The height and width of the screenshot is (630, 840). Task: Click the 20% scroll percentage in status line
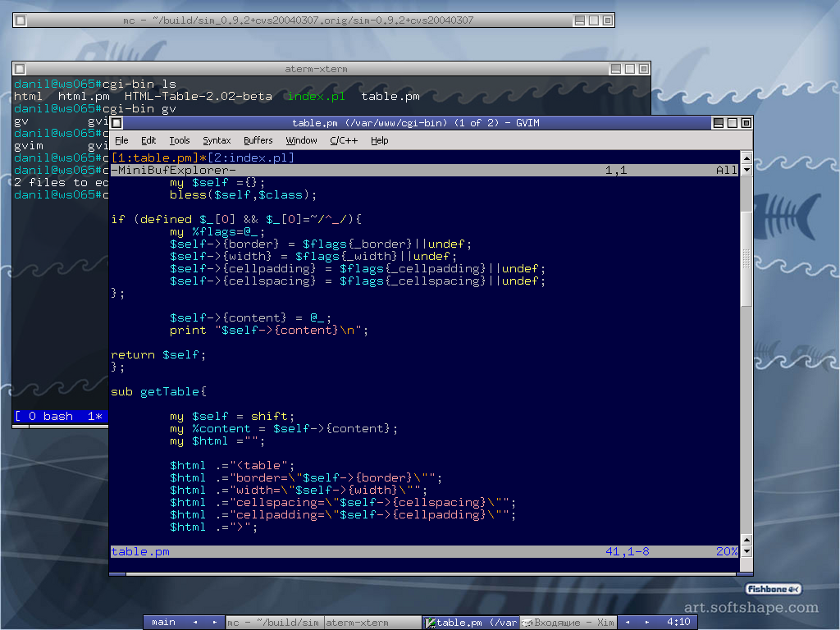[x=727, y=551]
